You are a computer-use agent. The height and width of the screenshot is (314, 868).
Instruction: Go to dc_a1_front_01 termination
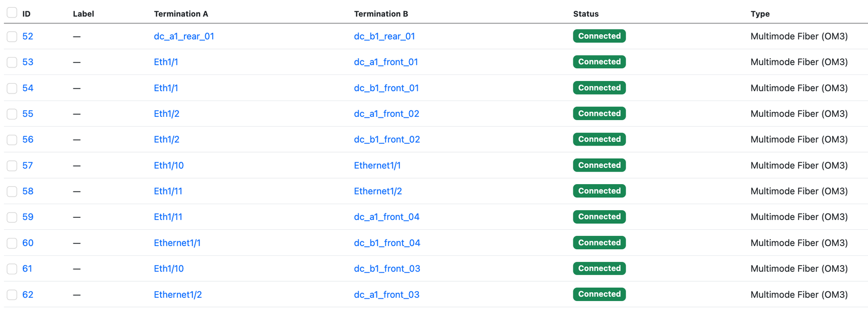pyautogui.click(x=386, y=62)
